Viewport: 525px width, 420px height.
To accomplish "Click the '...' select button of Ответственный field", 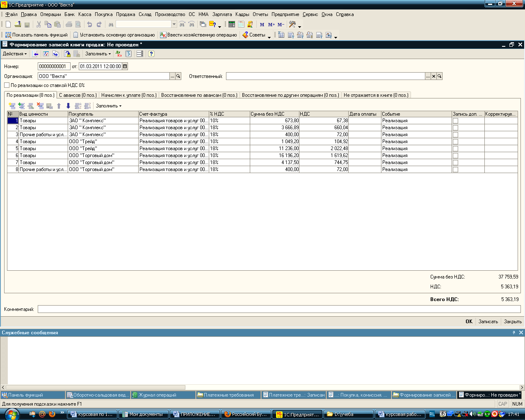I will (428, 76).
